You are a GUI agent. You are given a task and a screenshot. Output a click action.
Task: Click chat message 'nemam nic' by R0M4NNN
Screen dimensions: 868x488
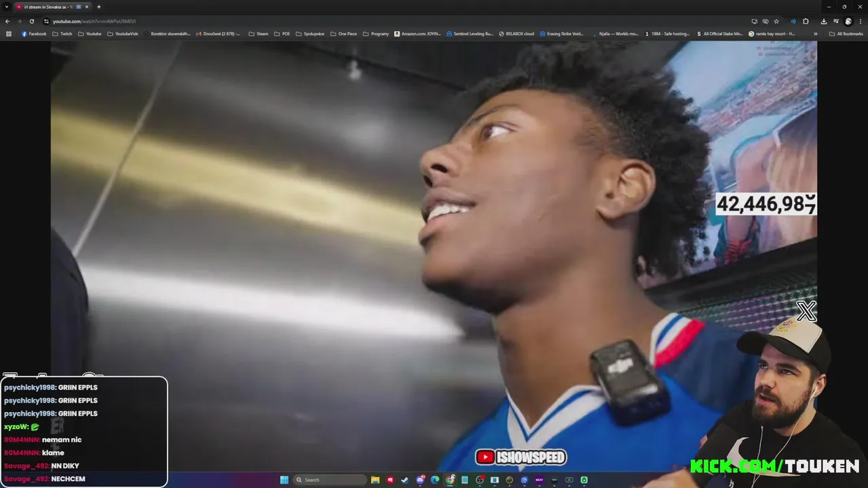(x=42, y=440)
